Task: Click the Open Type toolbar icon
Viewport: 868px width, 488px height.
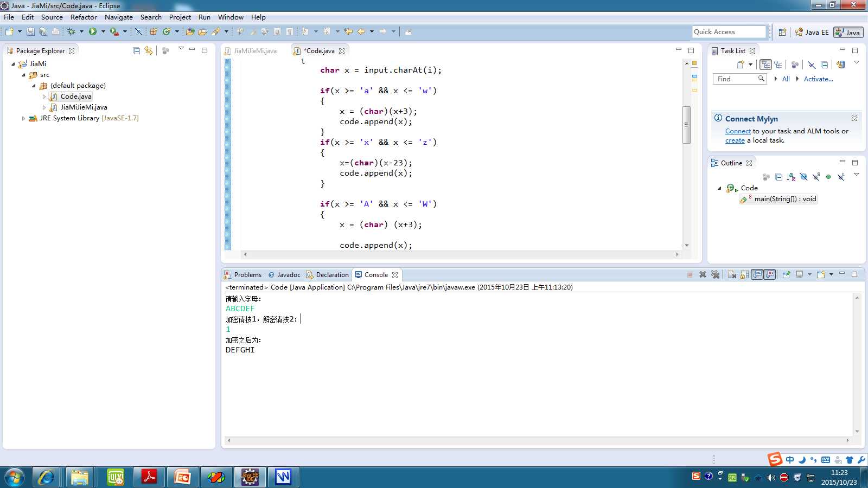Action: [x=190, y=32]
